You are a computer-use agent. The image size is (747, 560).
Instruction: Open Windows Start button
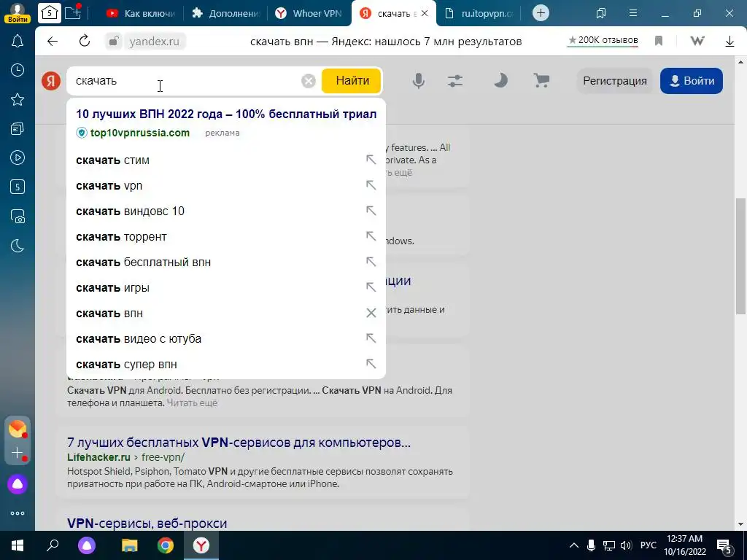(18, 545)
